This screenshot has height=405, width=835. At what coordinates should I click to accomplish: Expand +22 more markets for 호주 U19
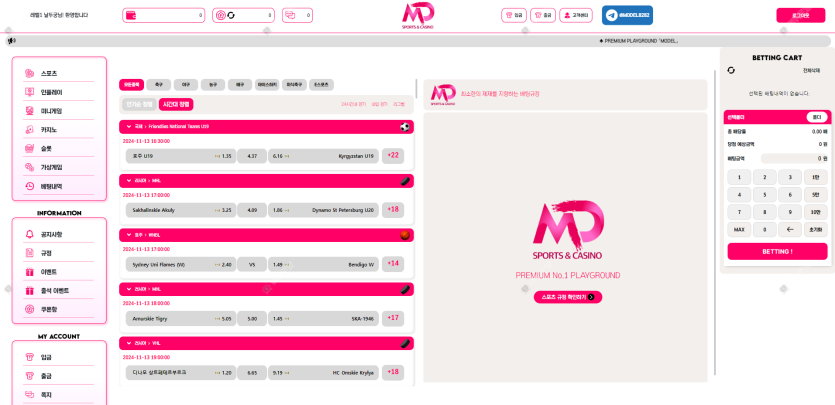click(x=393, y=155)
